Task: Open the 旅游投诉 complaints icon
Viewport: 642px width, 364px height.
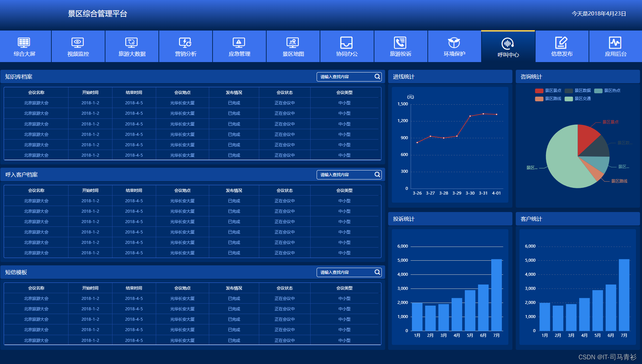Action: tap(401, 46)
